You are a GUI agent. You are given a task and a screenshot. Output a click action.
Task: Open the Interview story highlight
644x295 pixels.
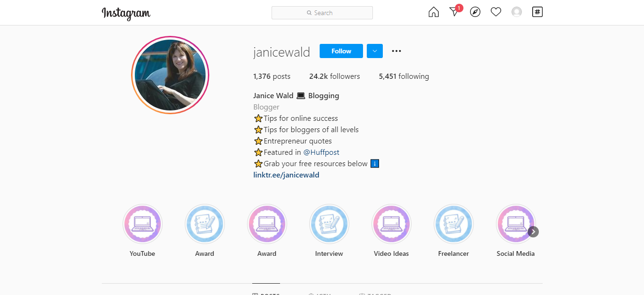point(329,224)
